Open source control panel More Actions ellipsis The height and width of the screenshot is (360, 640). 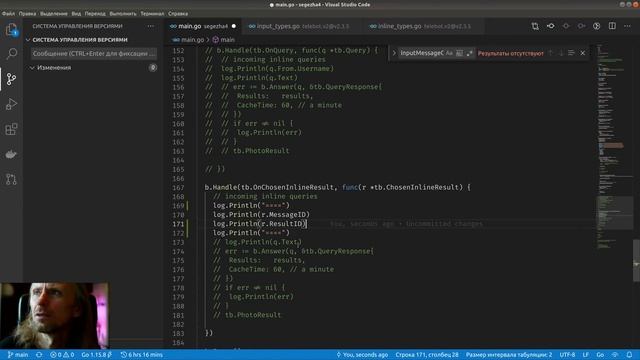click(151, 26)
